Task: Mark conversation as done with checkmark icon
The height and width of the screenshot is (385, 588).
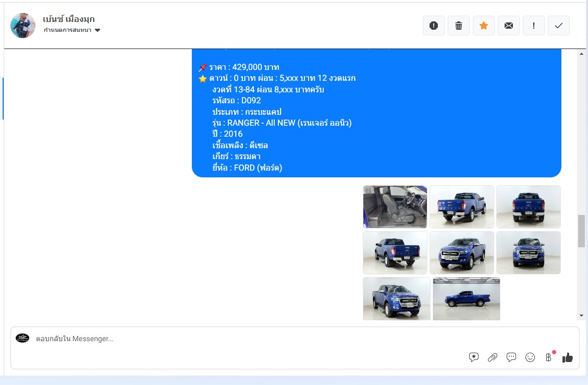Action: tap(559, 26)
